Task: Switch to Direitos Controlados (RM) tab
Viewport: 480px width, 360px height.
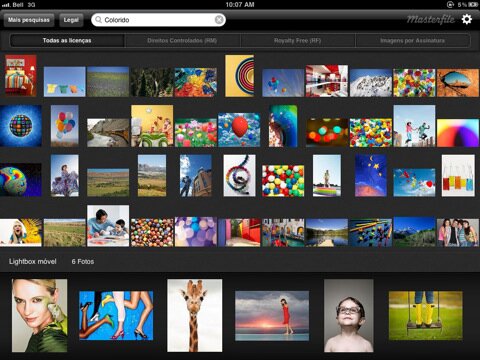Action: (x=182, y=40)
